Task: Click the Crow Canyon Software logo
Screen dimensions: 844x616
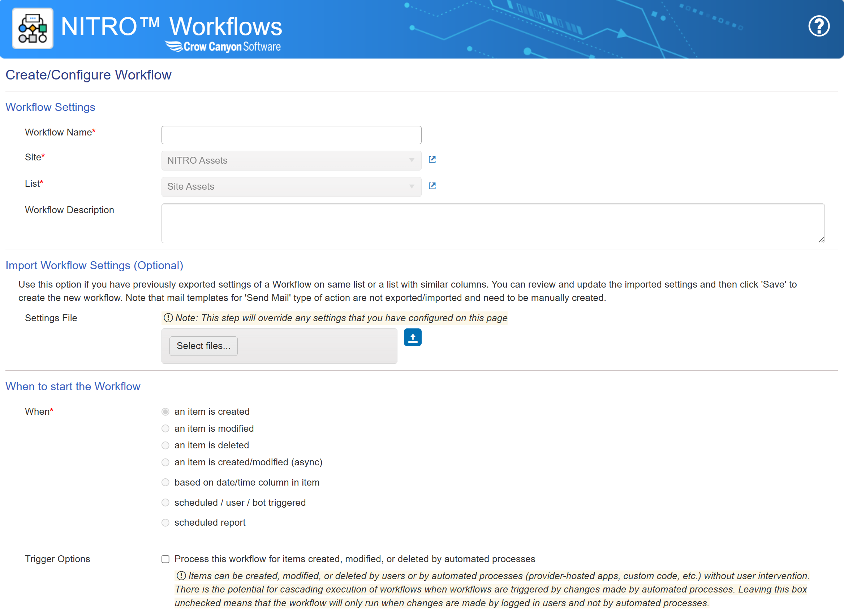Action: click(x=223, y=47)
